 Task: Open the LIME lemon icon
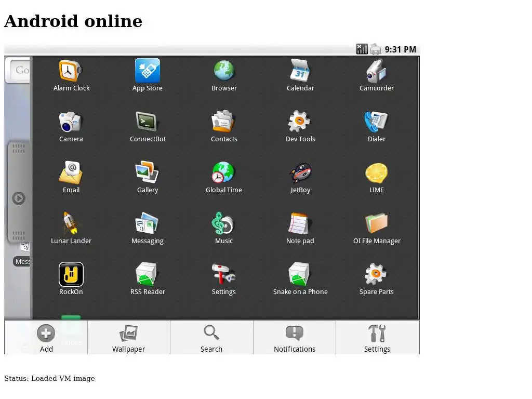point(376,177)
